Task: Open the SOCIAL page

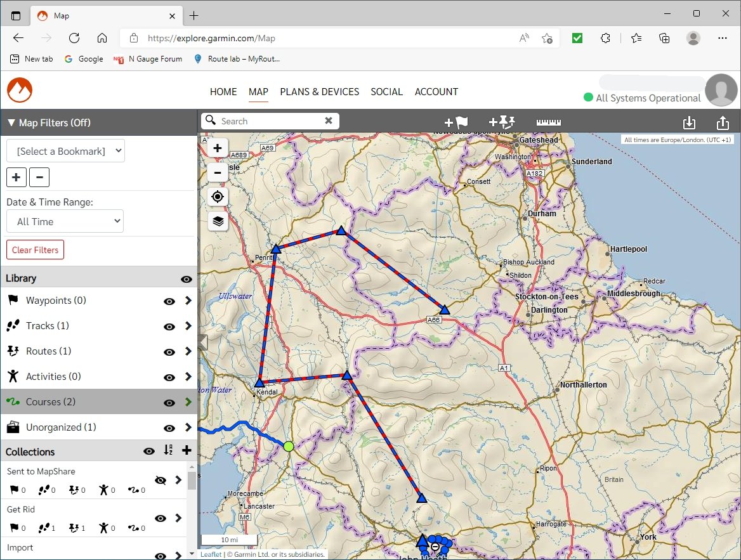Action: pos(386,92)
